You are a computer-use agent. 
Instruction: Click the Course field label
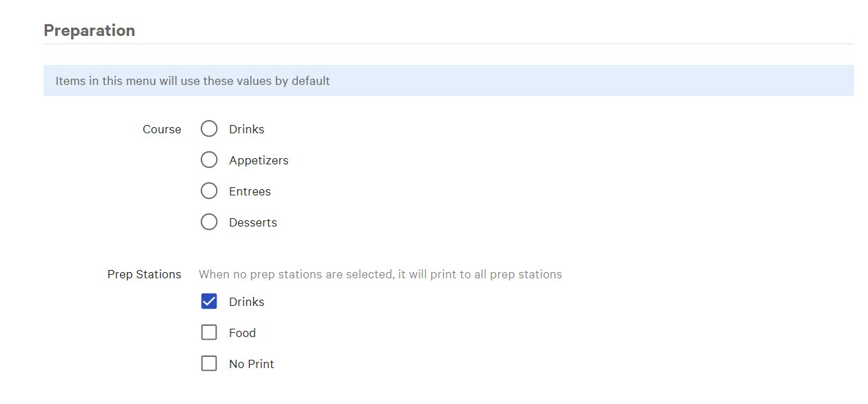click(161, 128)
